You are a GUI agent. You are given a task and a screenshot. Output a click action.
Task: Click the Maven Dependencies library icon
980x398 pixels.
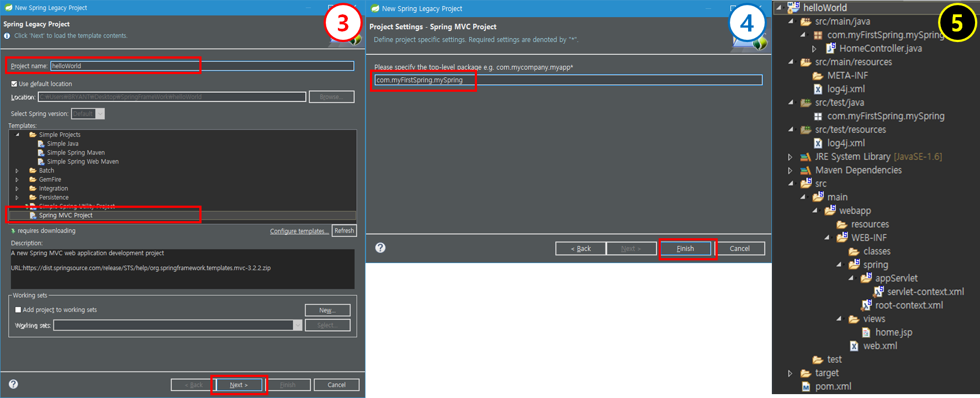[x=806, y=170]
